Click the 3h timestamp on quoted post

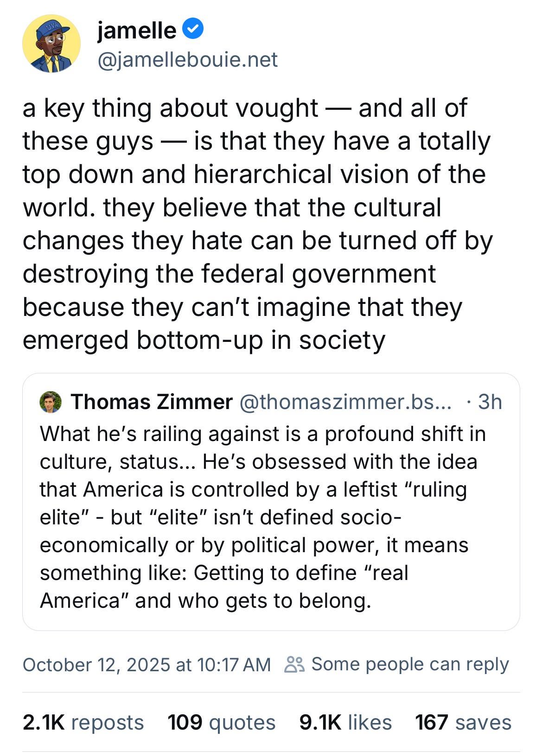[x=490, y=402]
